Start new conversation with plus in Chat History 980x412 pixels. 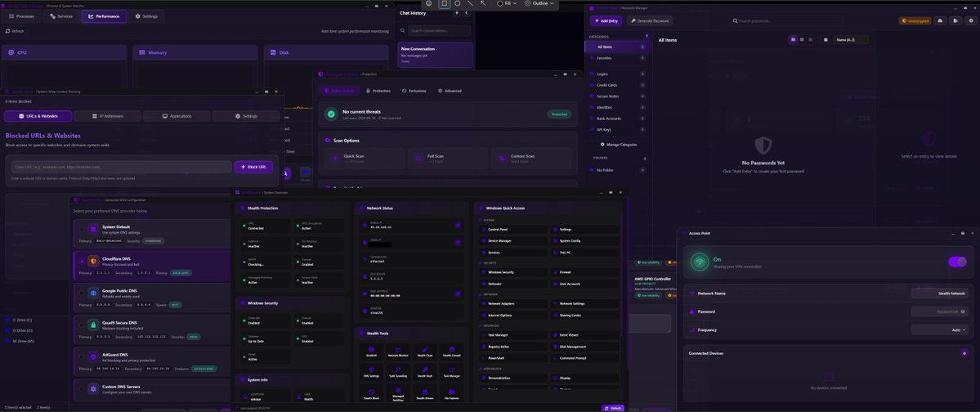tap(457, 12)
